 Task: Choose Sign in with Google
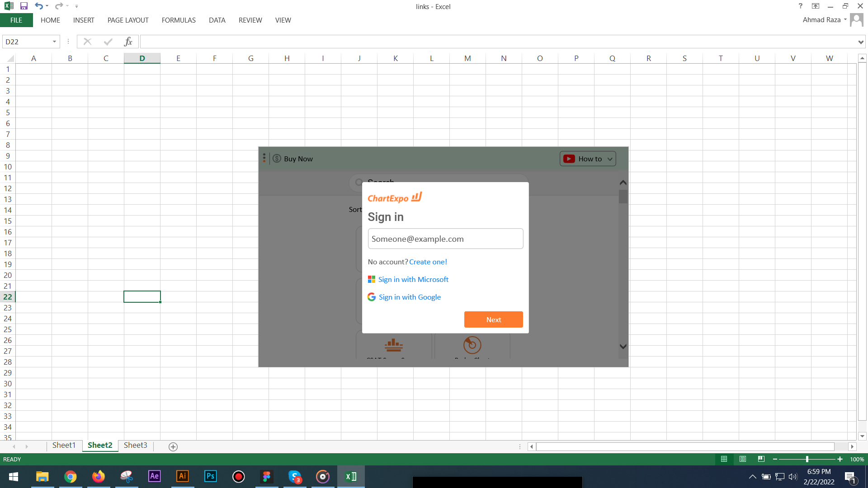404,297
